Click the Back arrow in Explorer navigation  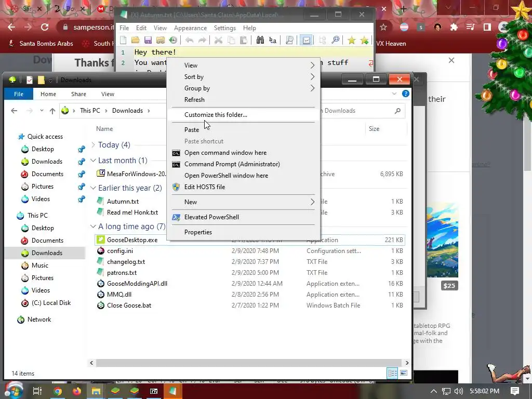point(14,111)
